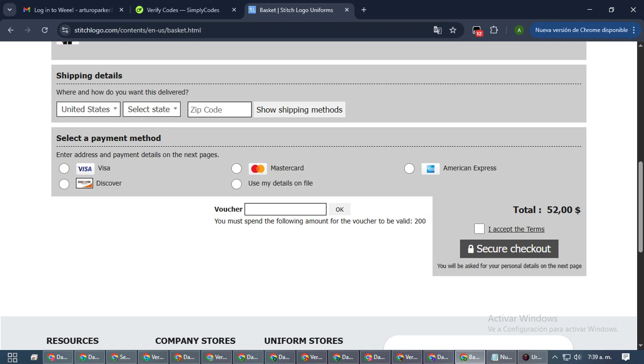Open site information icon beside the URL

(65, 30)
